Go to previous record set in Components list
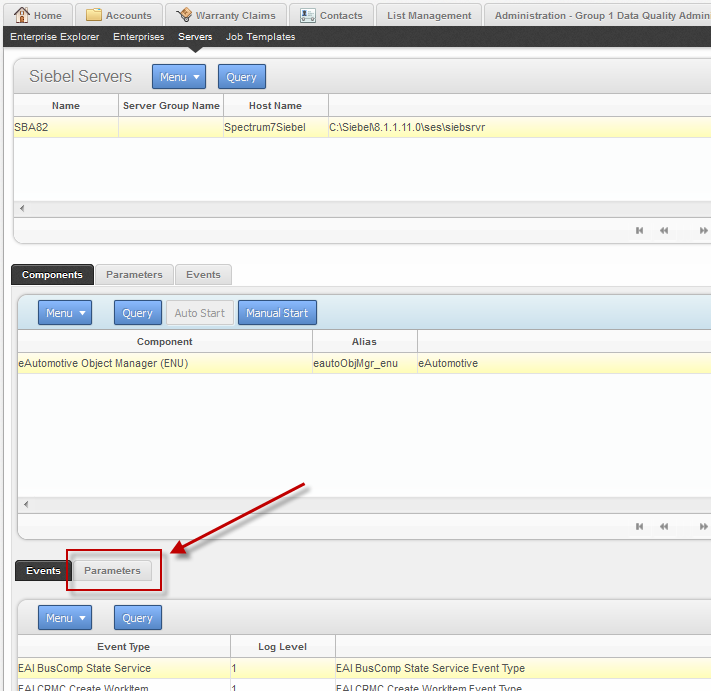711x691 pixels. (x=663, y=526)
